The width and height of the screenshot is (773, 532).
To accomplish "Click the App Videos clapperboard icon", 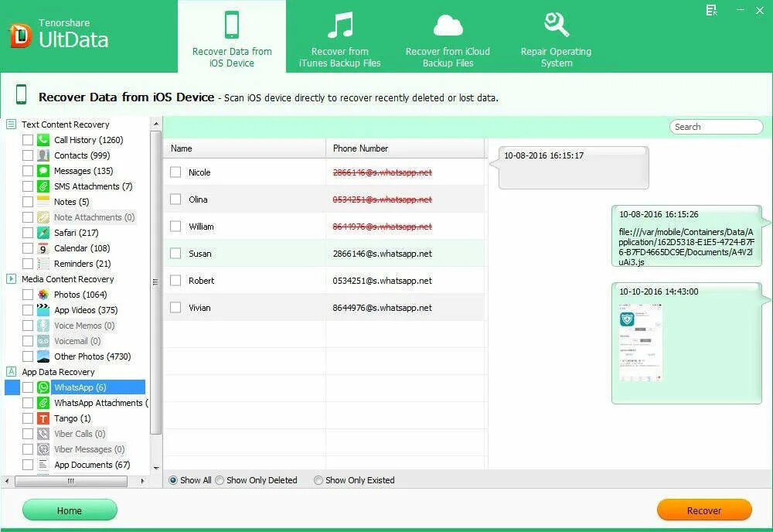I will tap(43, 310).
